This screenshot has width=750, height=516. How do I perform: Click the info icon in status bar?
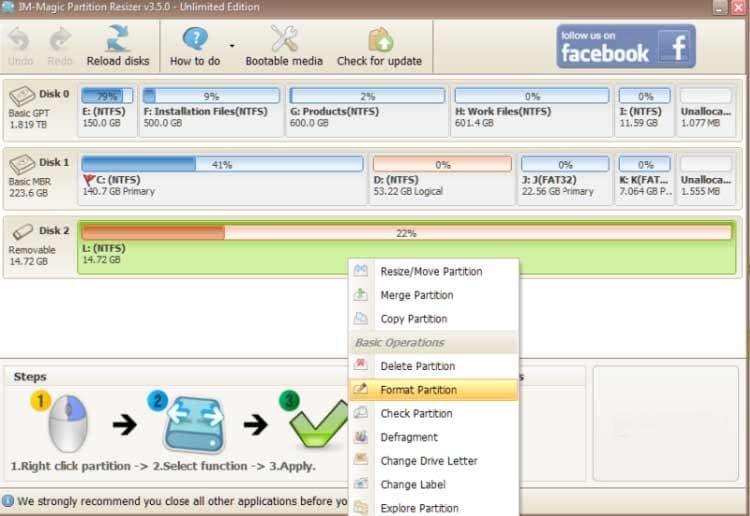point(8,501)
